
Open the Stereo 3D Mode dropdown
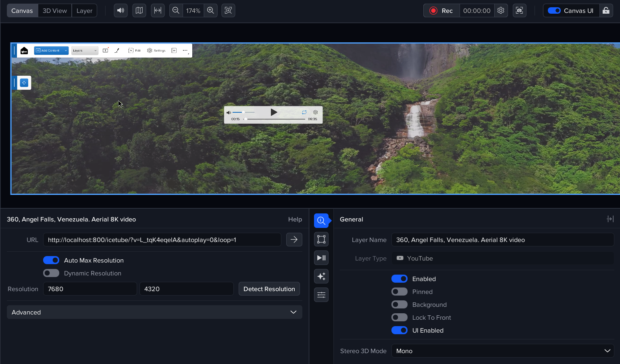click(502, 351)
